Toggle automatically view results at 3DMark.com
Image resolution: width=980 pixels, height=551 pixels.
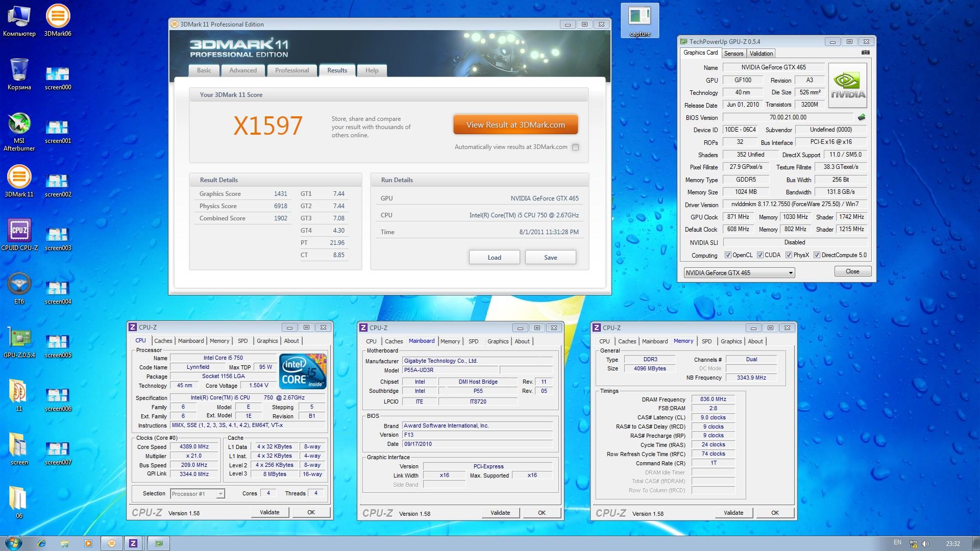click(576, 147)
